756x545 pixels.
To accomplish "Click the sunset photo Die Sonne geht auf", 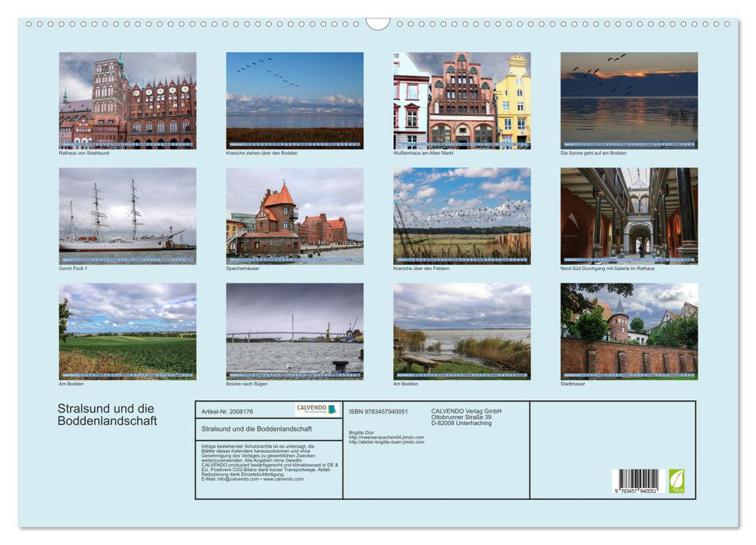I will (628, 100).
